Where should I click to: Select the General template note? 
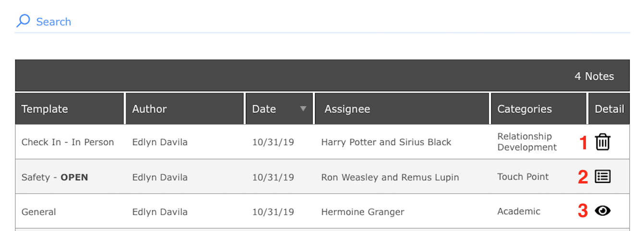[39, 212]
